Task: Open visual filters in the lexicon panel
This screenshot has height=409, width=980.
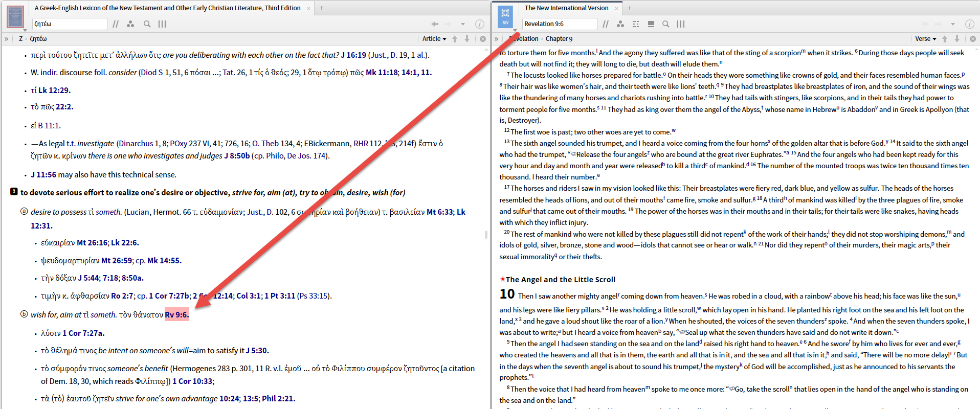Action: click(130, 24)
